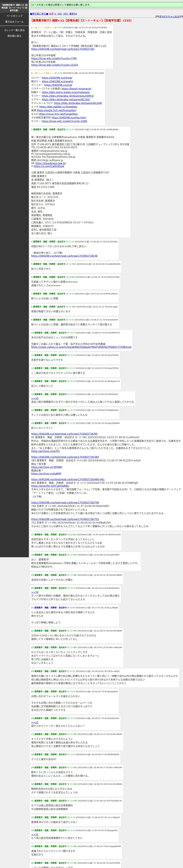
Task: Open the 1743002726/36 link in post 4
Action: [64, 256]
